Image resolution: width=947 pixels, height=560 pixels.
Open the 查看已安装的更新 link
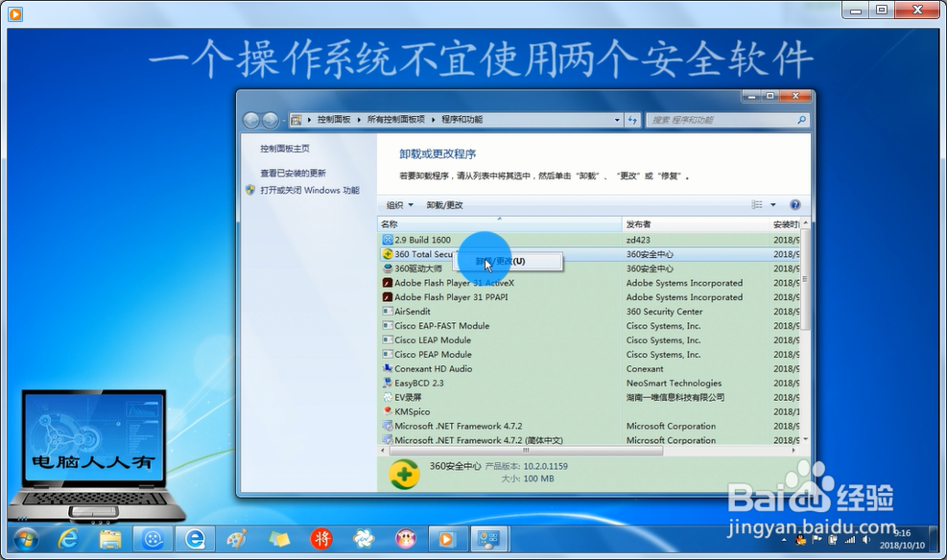293,174
